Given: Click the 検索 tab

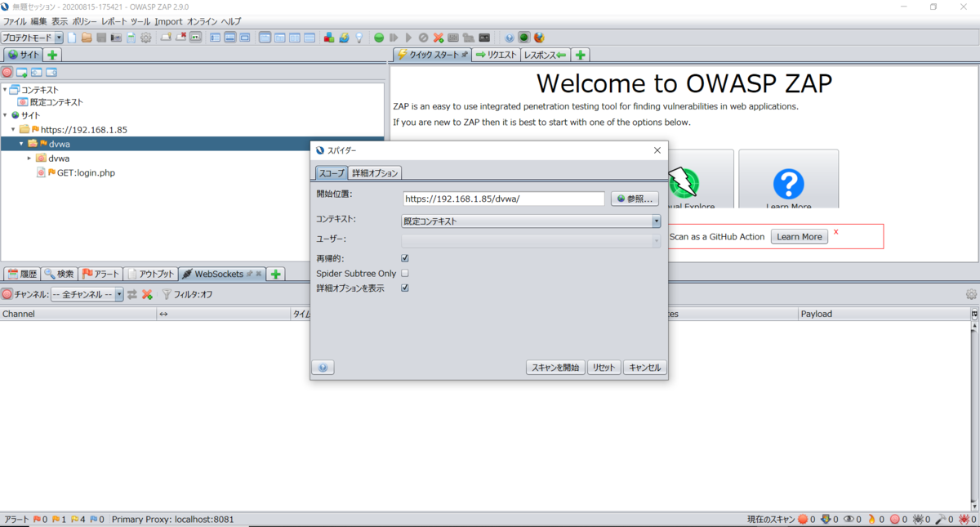Looking at the screenshot, I should [x=60, y=274].
